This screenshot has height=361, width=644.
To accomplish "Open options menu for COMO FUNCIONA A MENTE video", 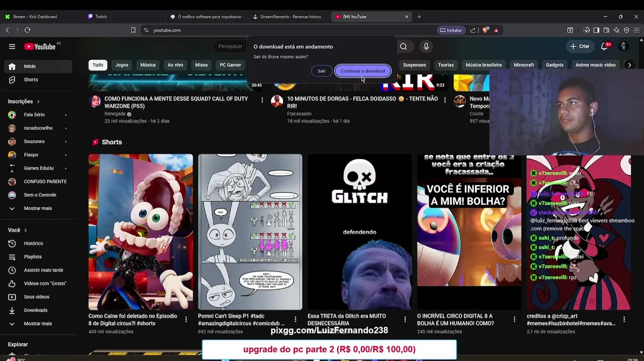I will pos(262,100).
